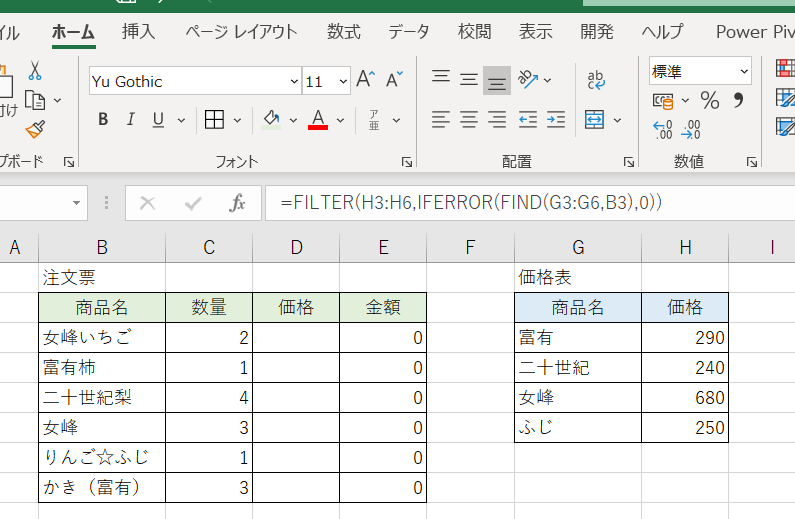This screenshot has width=795, height=519.
Task: Expand underline style options arrow
Action: click(x=181, y=120)
